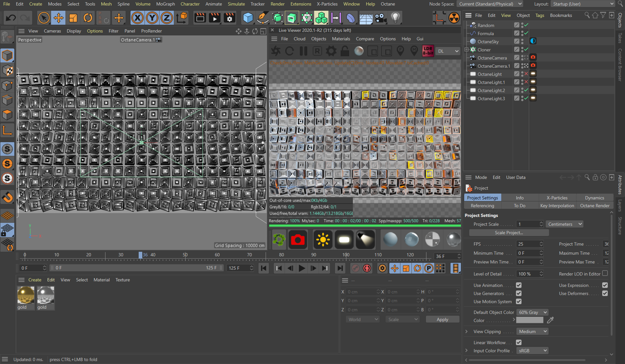Click the Scale Project button
Image resolution: width=625 pixels, height=364 pixels.
coord(508,233)
